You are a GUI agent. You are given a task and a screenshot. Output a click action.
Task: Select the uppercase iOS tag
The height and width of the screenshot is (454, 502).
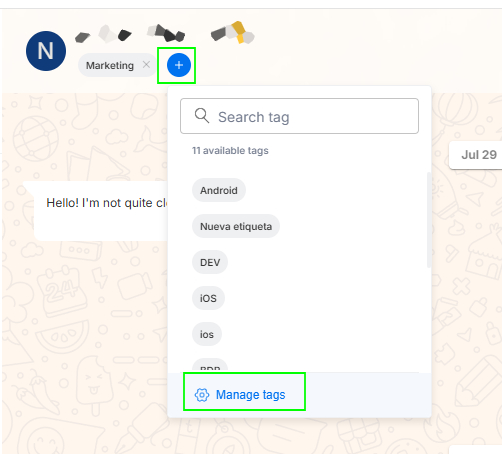coord(208,298)
